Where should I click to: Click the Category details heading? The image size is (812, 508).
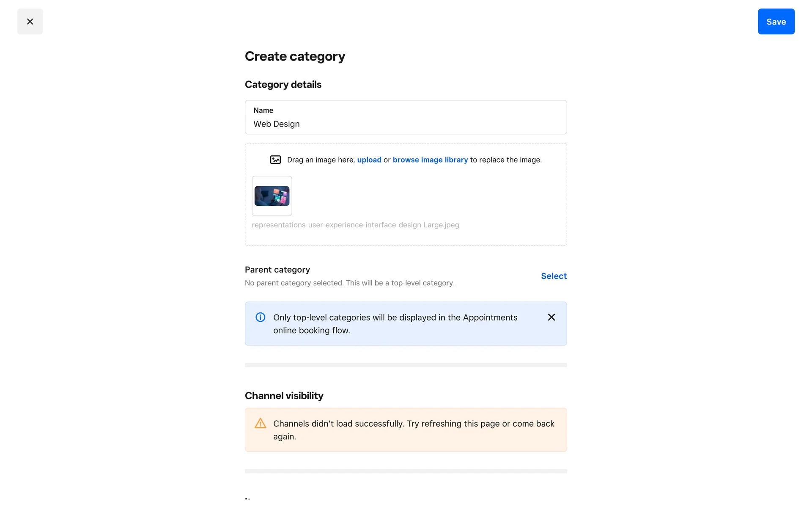[x=283, y=85]
